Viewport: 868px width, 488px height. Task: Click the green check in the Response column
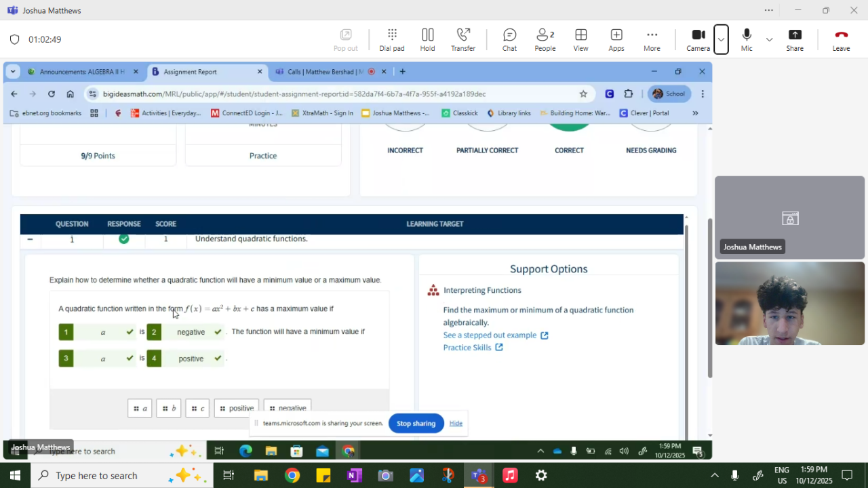(x=123, y=239)
